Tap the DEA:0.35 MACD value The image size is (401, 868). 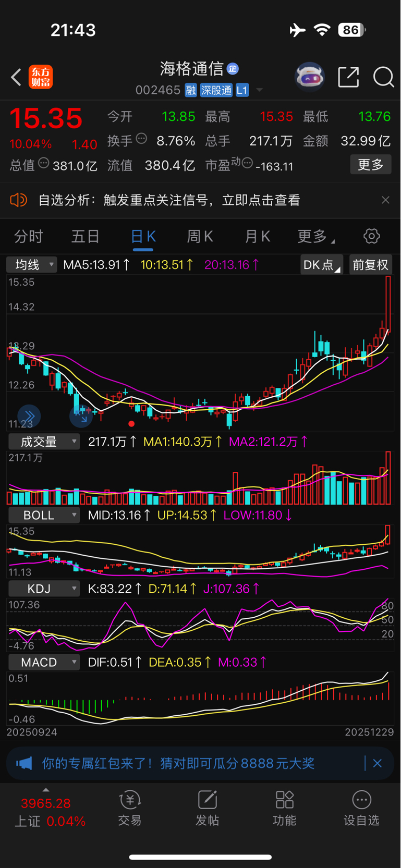point(179,663)
